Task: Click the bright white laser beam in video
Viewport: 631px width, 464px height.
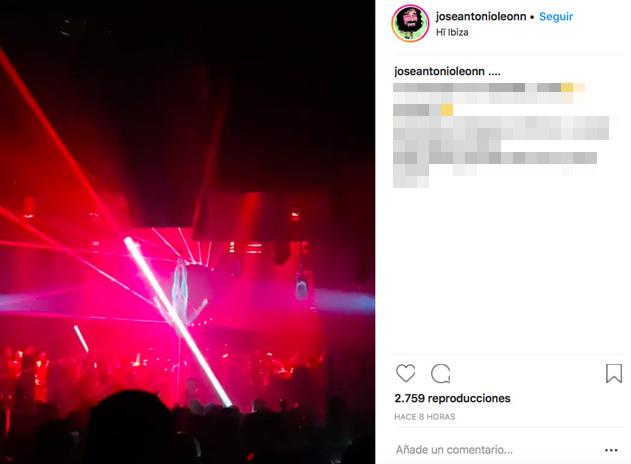Action: pos(177,321)
